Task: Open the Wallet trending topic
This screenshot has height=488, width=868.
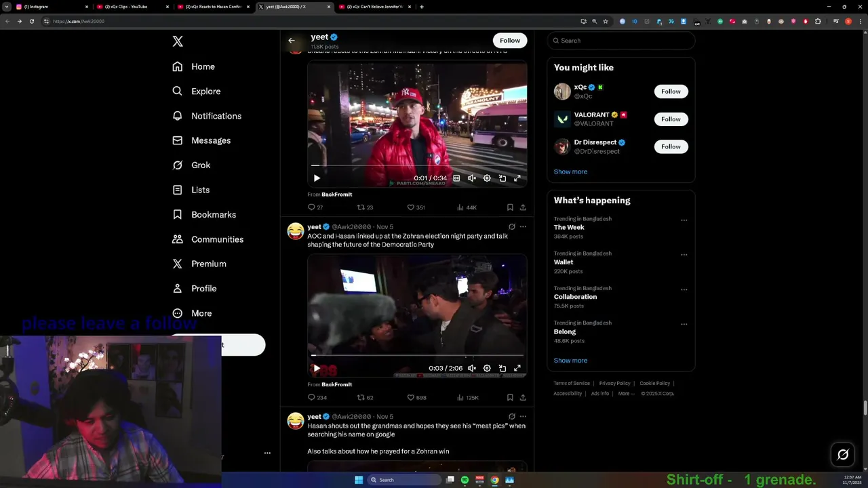Action: pos(564,262)
